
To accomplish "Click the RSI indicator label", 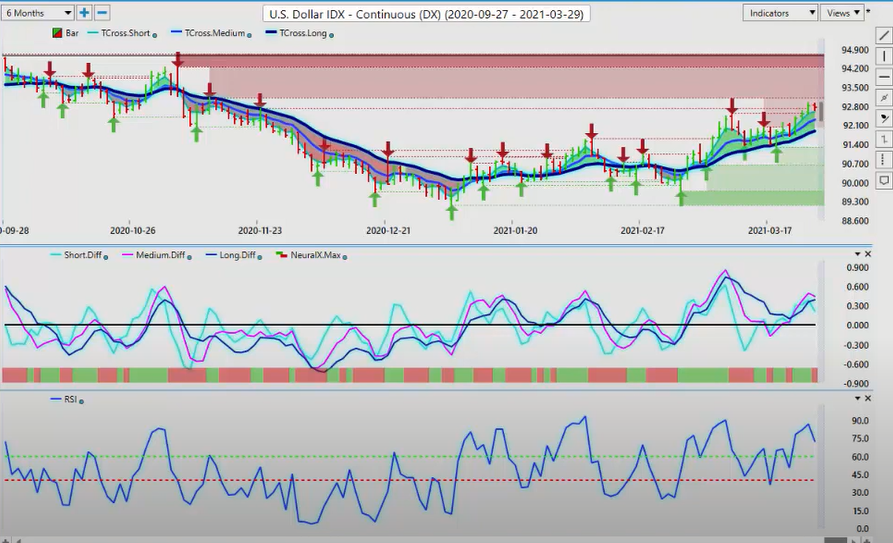I will coord(68,400).
